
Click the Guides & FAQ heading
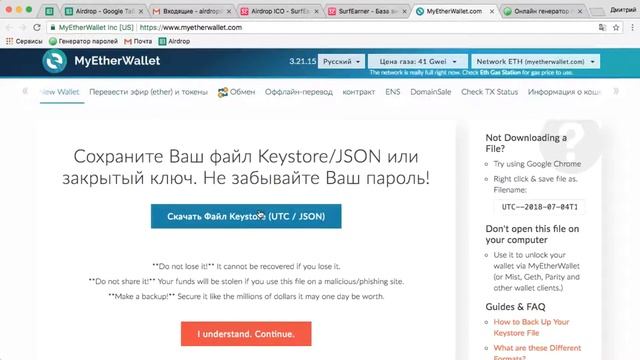(x=515, y=307)
